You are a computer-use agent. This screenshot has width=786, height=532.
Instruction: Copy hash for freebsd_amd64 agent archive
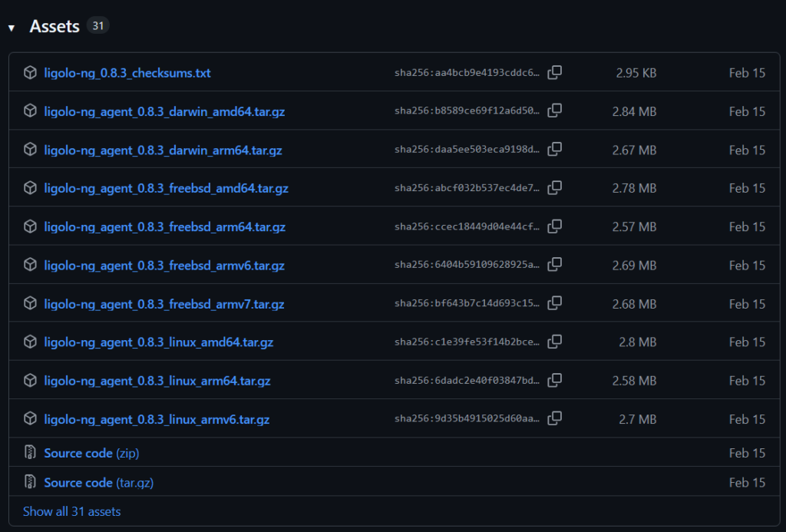(554, 188)
